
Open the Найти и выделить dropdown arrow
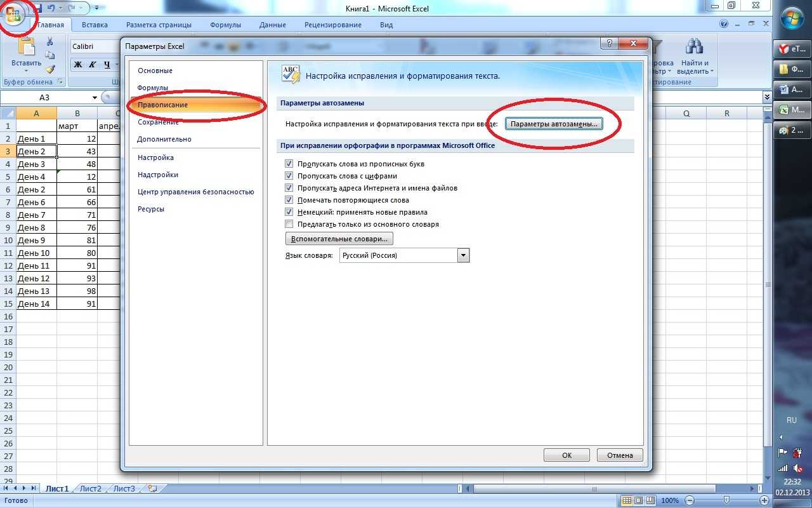712,71
